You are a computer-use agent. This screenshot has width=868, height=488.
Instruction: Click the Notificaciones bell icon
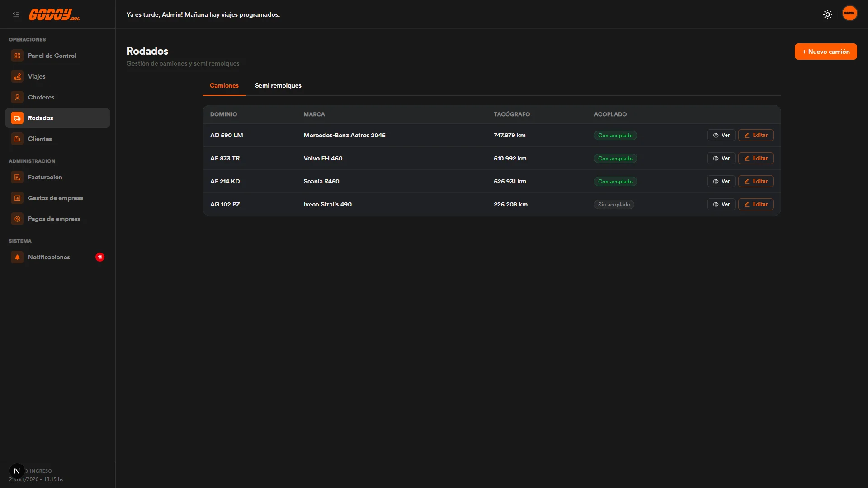(17, 257)
